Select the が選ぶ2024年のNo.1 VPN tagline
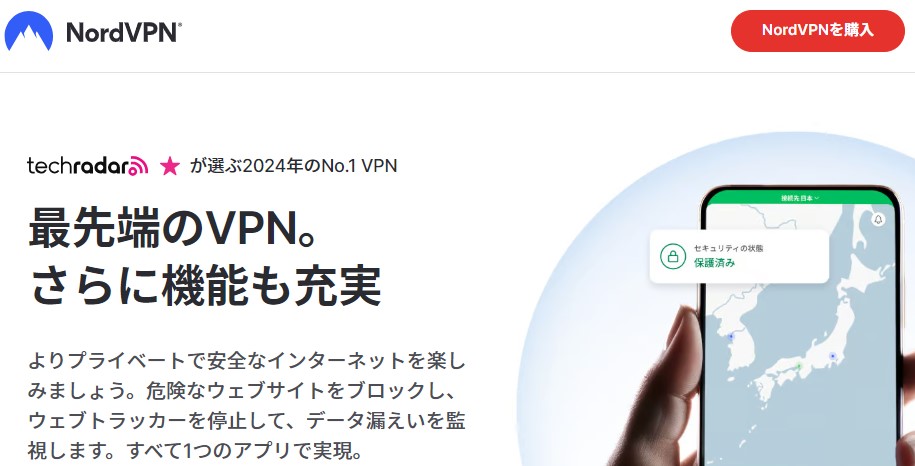This screenshot has height=466, width=915. coord(294,166)
